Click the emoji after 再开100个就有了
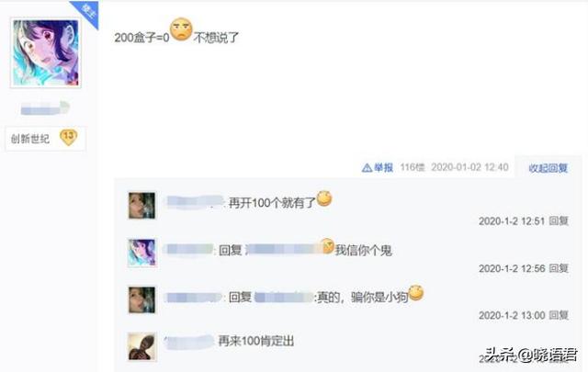The height and width of the screenshot is (372, 588). click(324, 198)
